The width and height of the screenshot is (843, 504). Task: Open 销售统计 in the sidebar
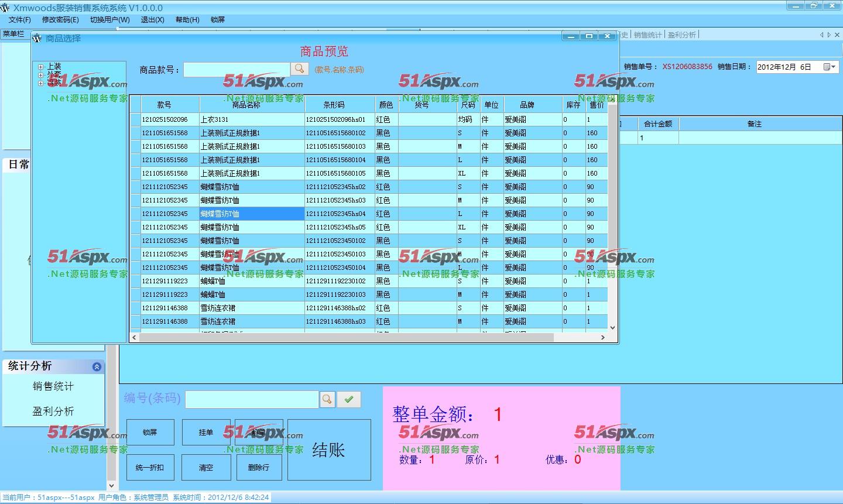click(53, 386)
